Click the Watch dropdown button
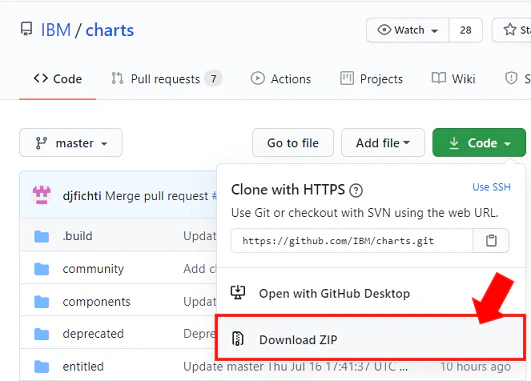 pyautogui.click(x=408, y=30)
